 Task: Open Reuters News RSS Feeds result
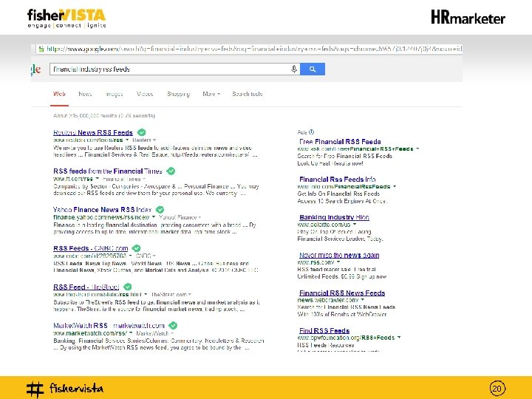coord(93,133)
